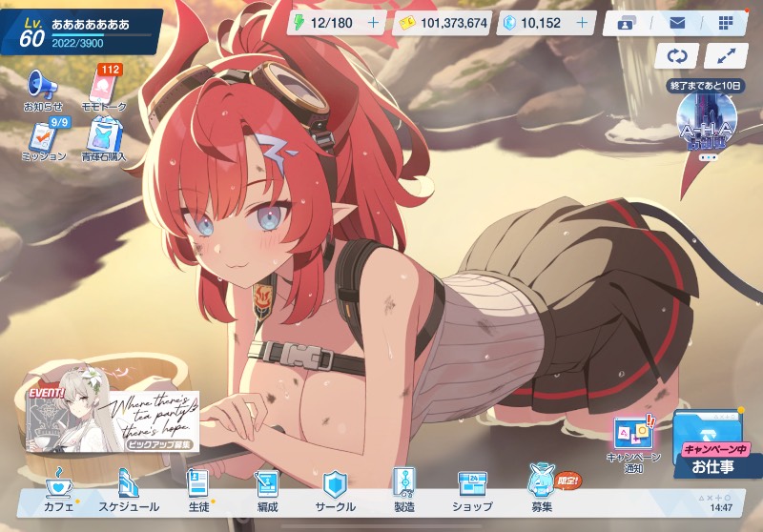Open the Lv. 60 player profile panel
The image size is (763, 532).
pos(80,31)
